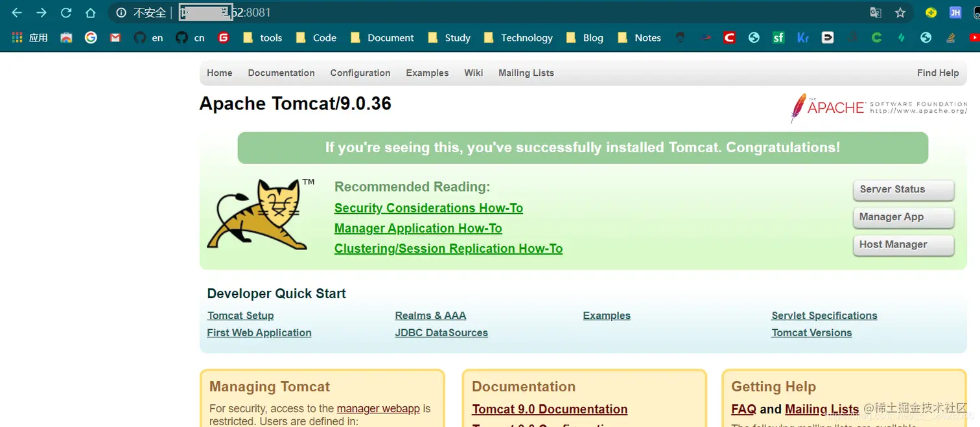The height and width of the screenshot is (427, 980).
Task: Open the Tomcat Versions link
Action: point(811,332)
